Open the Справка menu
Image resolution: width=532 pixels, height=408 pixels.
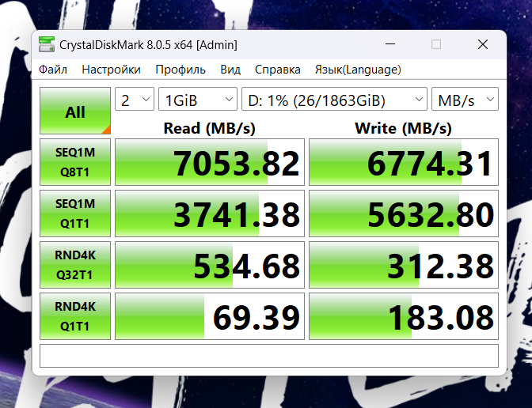(278, 70)
